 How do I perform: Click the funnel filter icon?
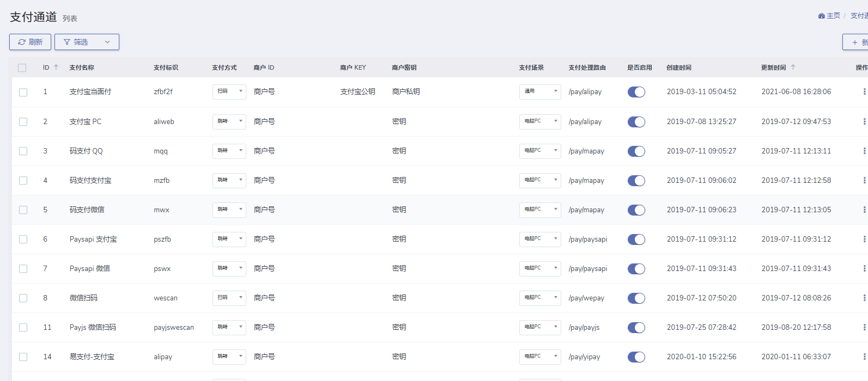point(67,42)
